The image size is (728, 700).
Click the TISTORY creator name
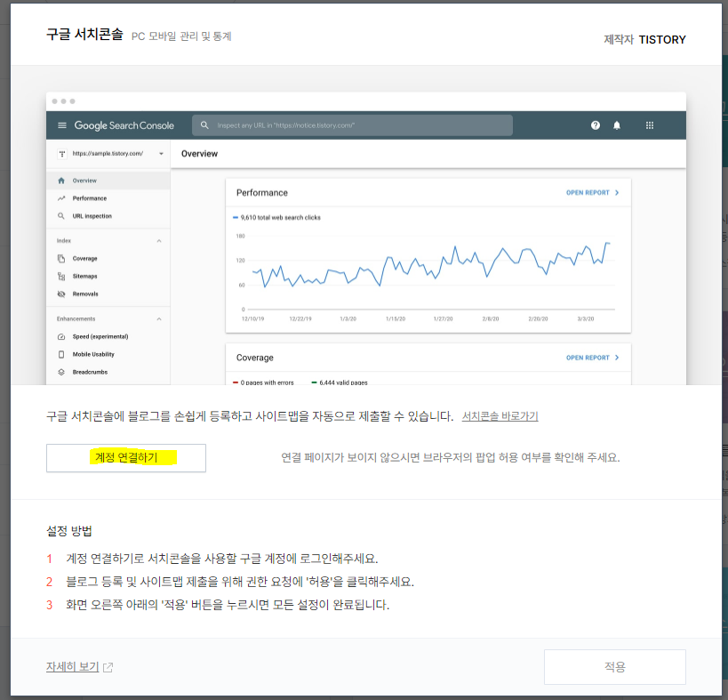[662, 39]
